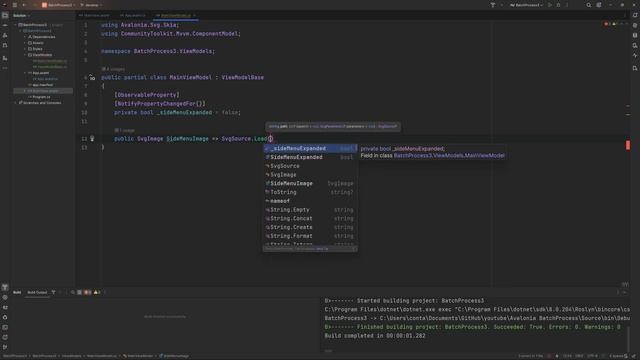
Task: Choose SvgSource completion suggestion
Action: coord(310,166)
